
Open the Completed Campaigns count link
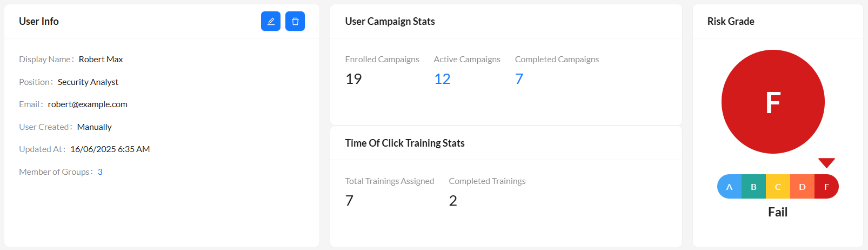click(519, 79)
